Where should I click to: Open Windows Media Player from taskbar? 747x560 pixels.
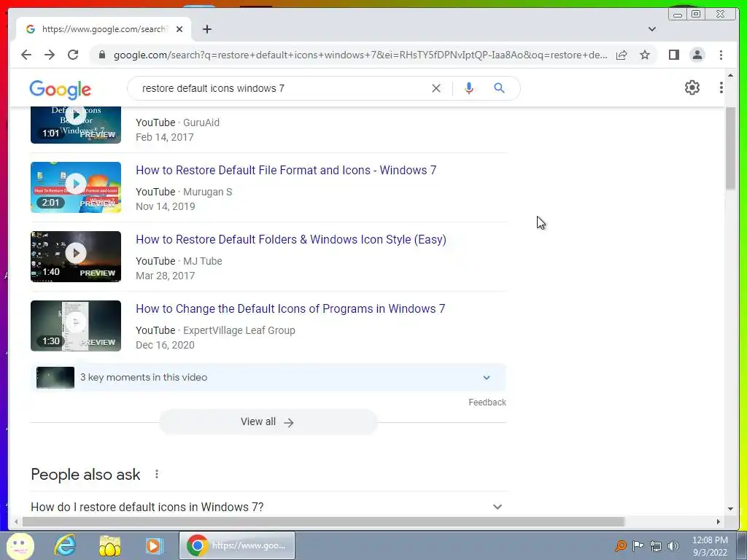pyautogui.click(x=153, y=545)
